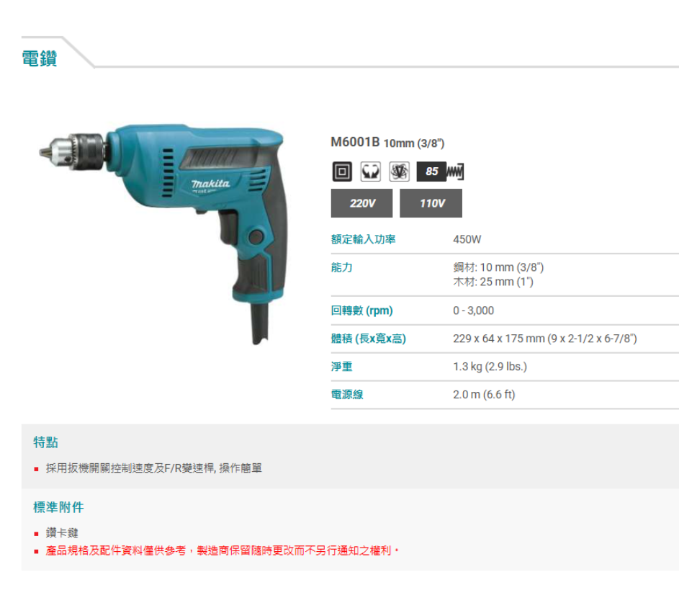Click the 額定輸入功率 spec label
This screenshot has height=616, width=679.
364,239
